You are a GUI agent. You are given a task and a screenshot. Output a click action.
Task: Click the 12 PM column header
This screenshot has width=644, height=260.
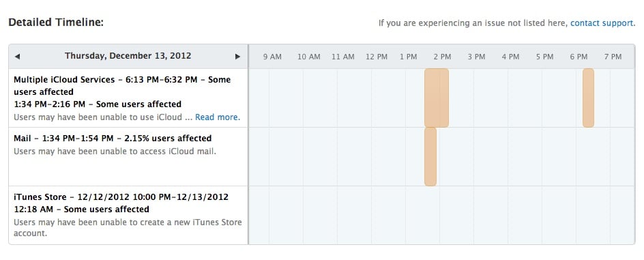pos(377,57)
